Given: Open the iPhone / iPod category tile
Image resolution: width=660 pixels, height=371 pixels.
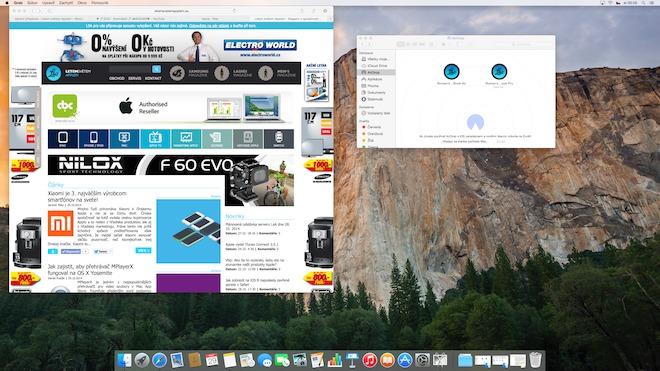Looking at the screenshot, I should pyautogui.click(x=93, y=139).
